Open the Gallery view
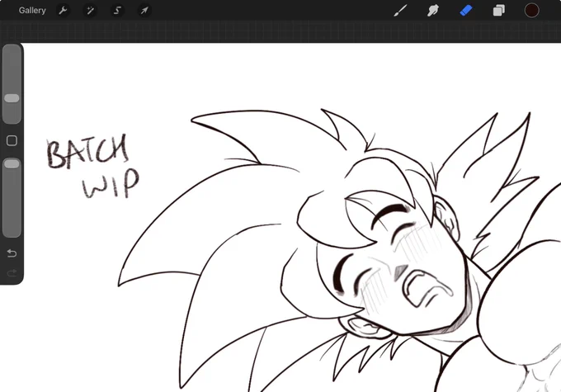The image size is (561, 392). point(32,11)
